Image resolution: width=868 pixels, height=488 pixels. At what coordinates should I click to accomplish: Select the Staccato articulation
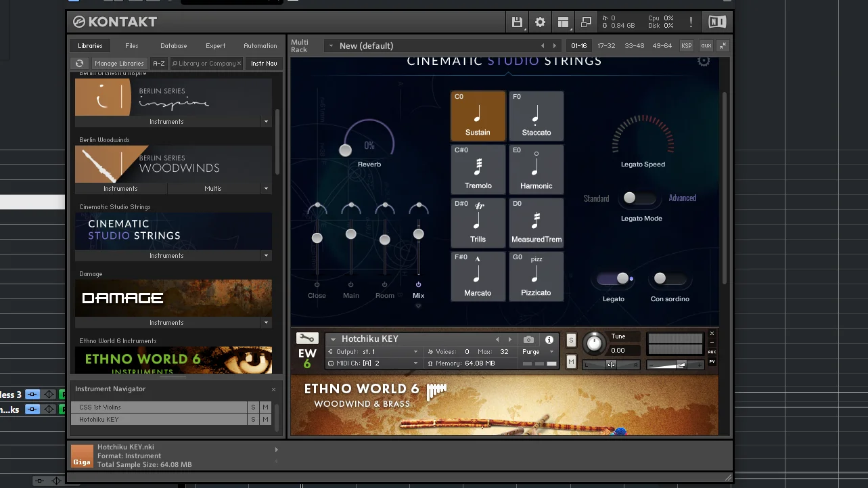click(x=536, y=116)
